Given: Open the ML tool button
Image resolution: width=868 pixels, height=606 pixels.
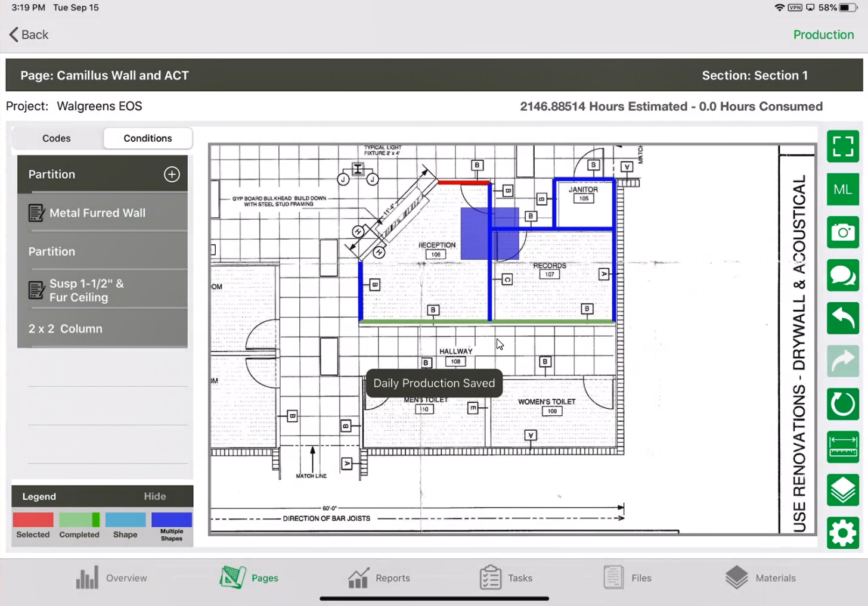Looking at the screenshot, I should click(x=842, y=189).
